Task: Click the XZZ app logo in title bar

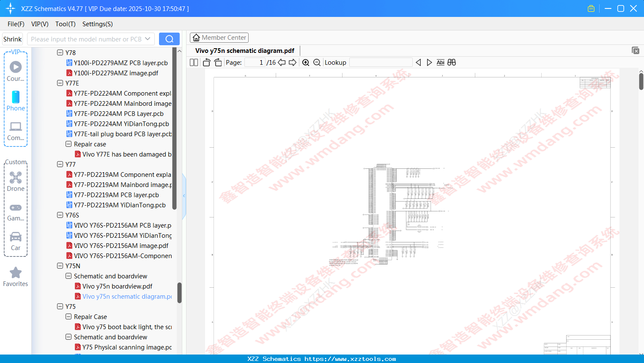Action: (10, 8)
